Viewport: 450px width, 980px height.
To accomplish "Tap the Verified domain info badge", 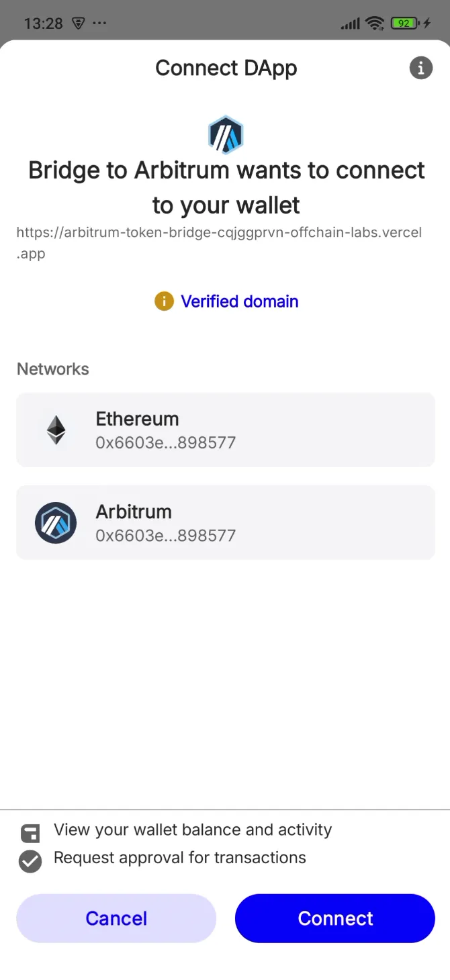I will point(163,301).
